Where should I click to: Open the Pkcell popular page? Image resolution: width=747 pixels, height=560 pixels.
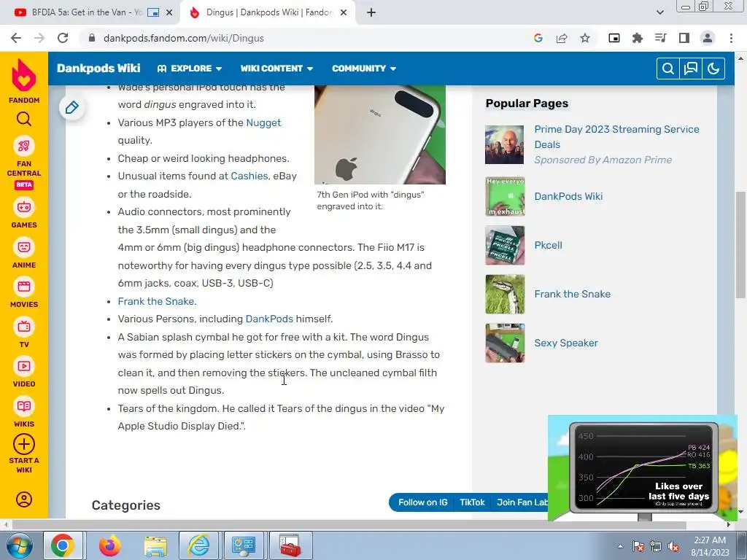(549, 245)
